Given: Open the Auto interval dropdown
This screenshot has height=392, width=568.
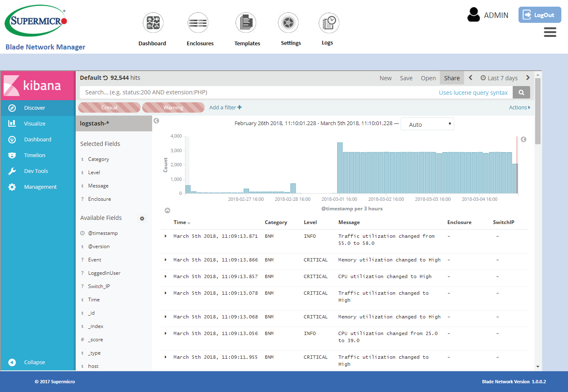Looking at the screenshot, I should [x=427, y=124].
